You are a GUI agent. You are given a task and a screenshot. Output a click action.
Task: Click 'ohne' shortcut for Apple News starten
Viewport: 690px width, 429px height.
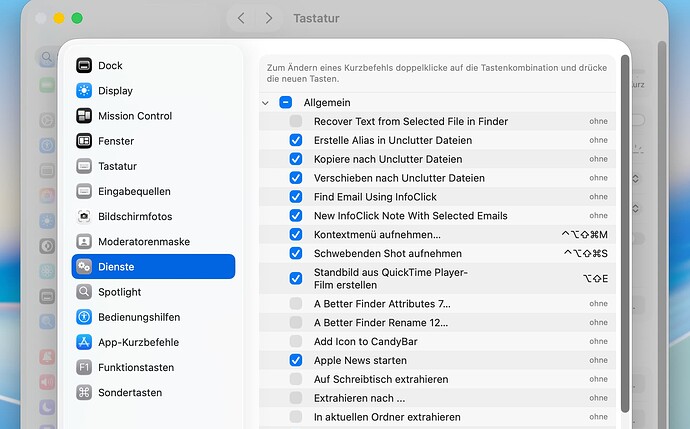(x=598, y=360)
